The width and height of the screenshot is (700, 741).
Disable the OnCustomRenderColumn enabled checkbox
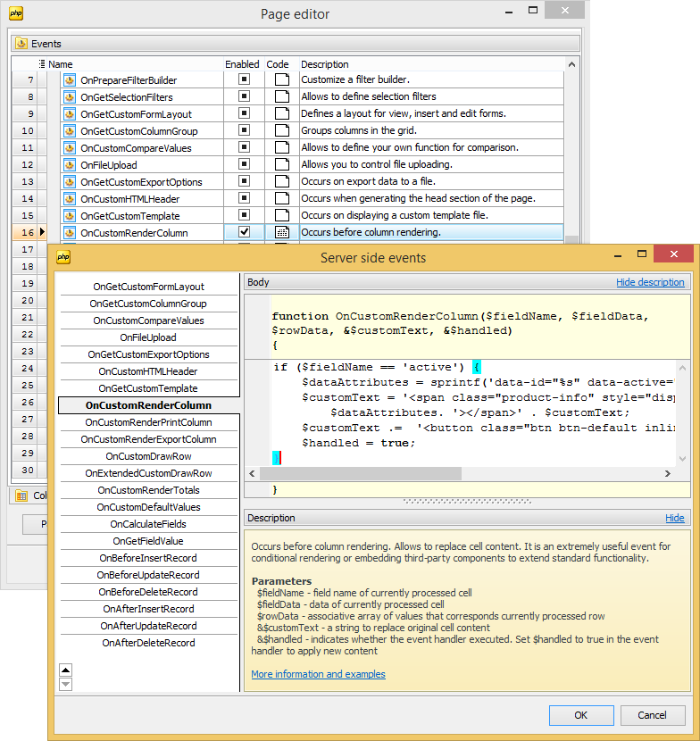point(244,232)
